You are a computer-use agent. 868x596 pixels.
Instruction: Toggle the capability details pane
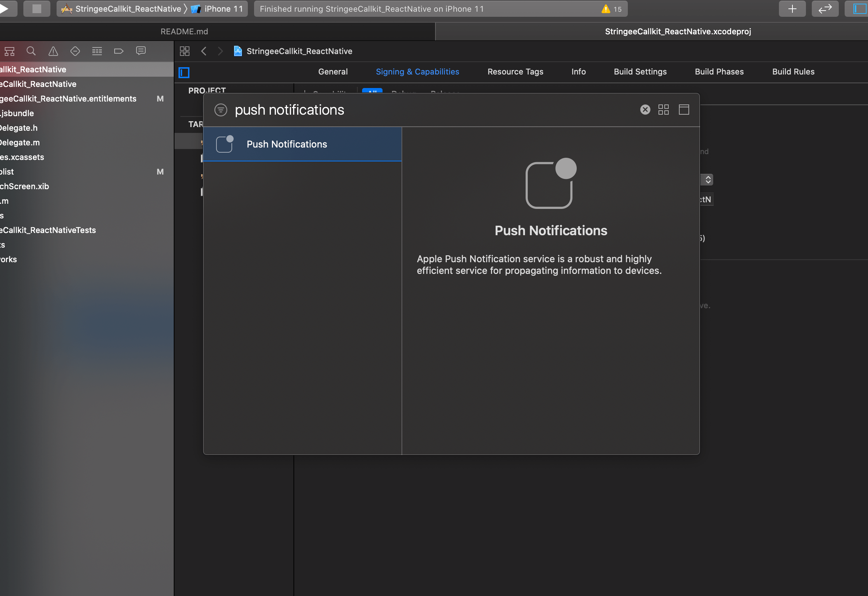(684, 110)
